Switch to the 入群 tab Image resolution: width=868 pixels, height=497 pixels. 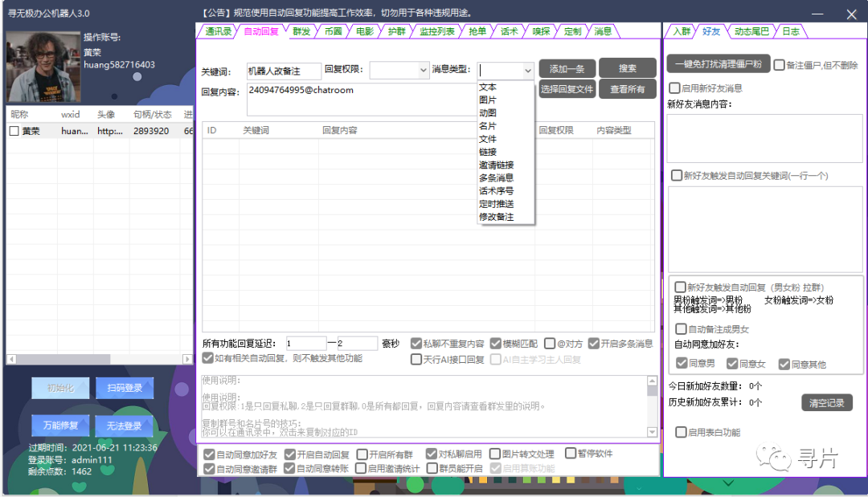(684, 31)
